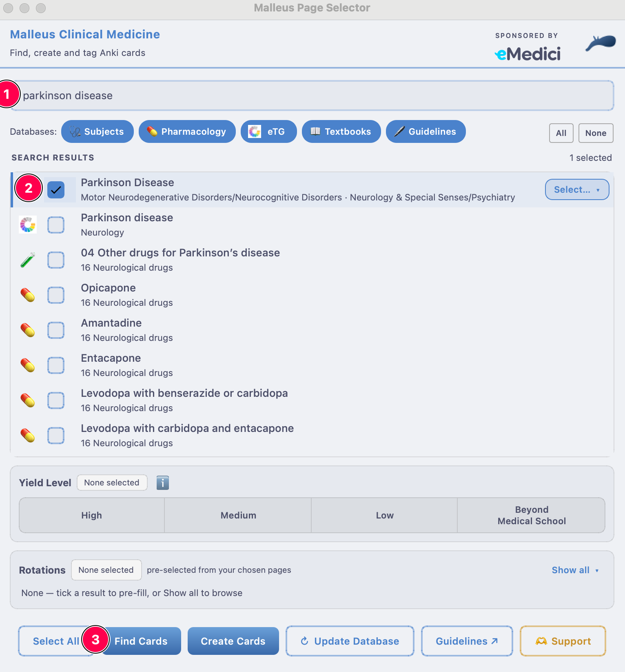Click the Create Cards button
The image size is (625, 672).
[x=233, y=641]
